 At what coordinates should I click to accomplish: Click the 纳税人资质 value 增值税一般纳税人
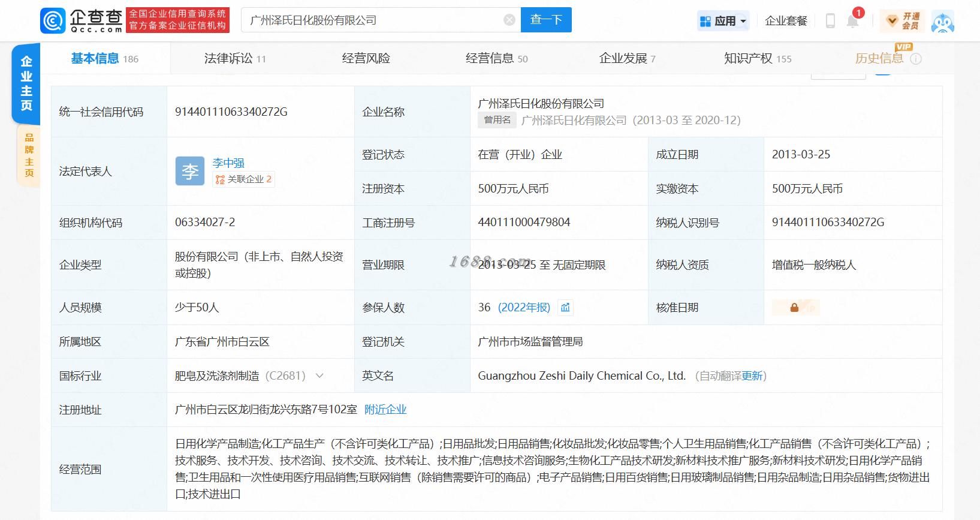coord(814,265)
